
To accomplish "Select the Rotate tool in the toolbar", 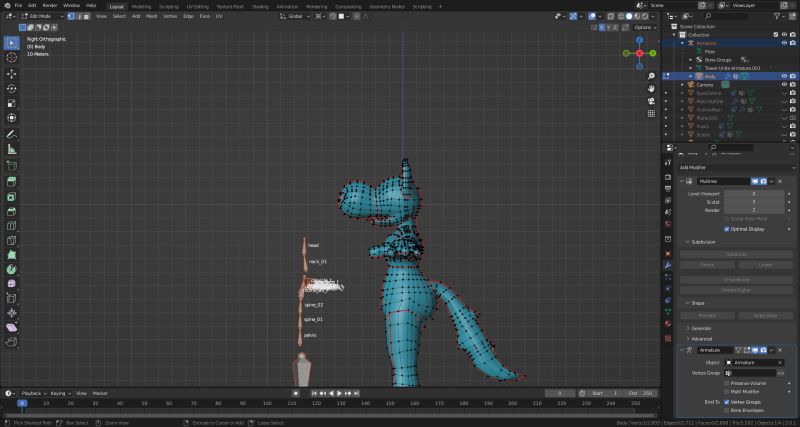I will [11, 88].
